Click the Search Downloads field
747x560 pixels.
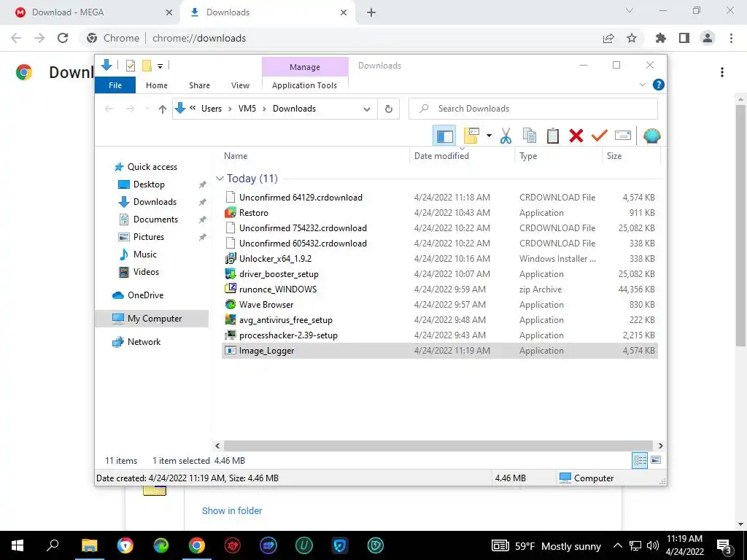(x=533, y=109)
